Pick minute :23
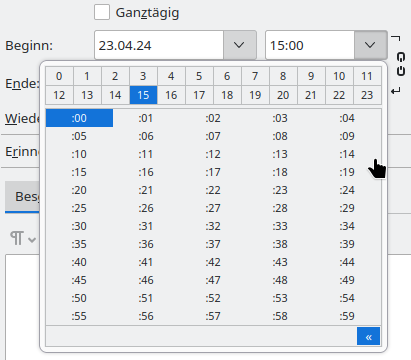This screenshot has height=360, width=411. [x=280, y=190]
